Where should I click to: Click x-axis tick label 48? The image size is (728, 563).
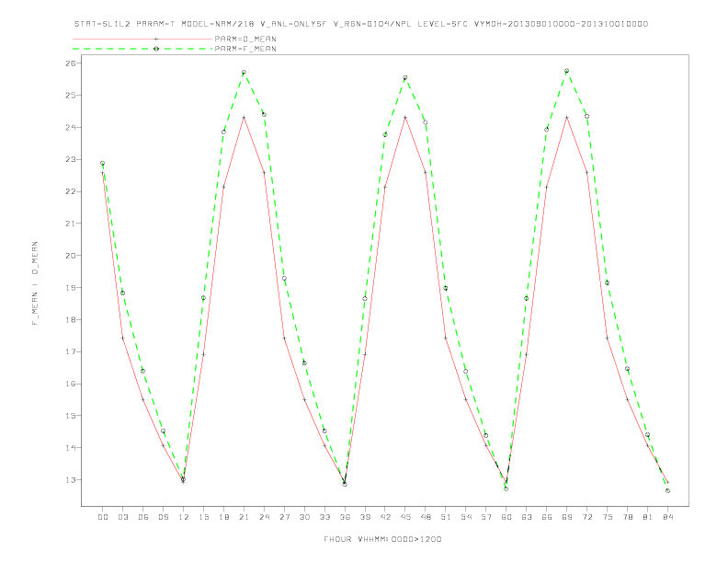[x=426, y=517]
